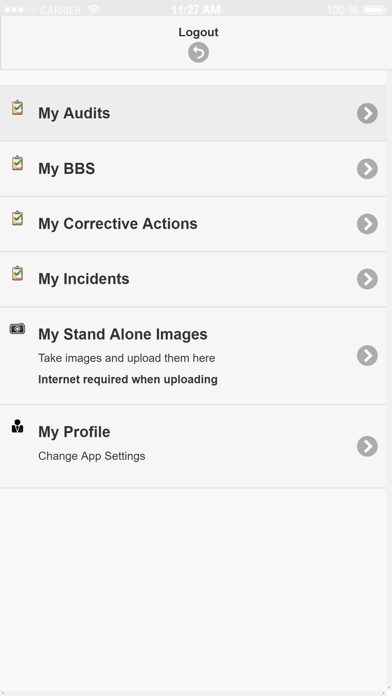Select the My Audits menu entry
The width and height of the screenshot is (392, 696).
[193, 113]
